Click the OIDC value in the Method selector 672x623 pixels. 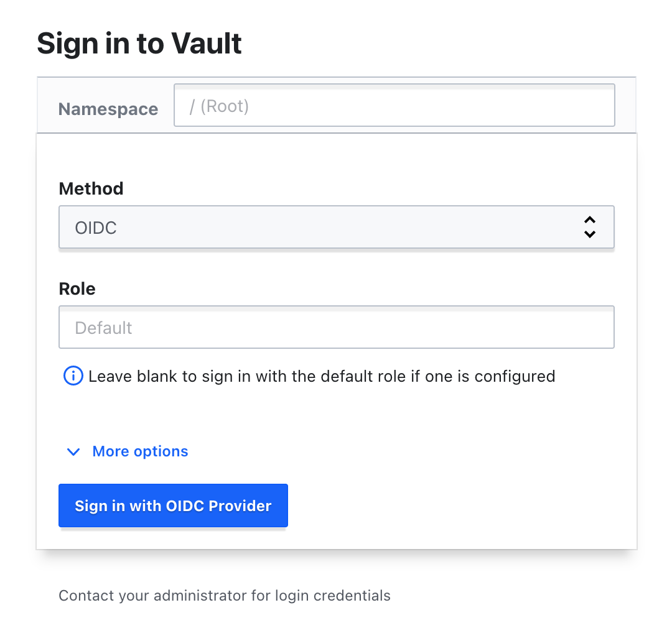point(96,228)
